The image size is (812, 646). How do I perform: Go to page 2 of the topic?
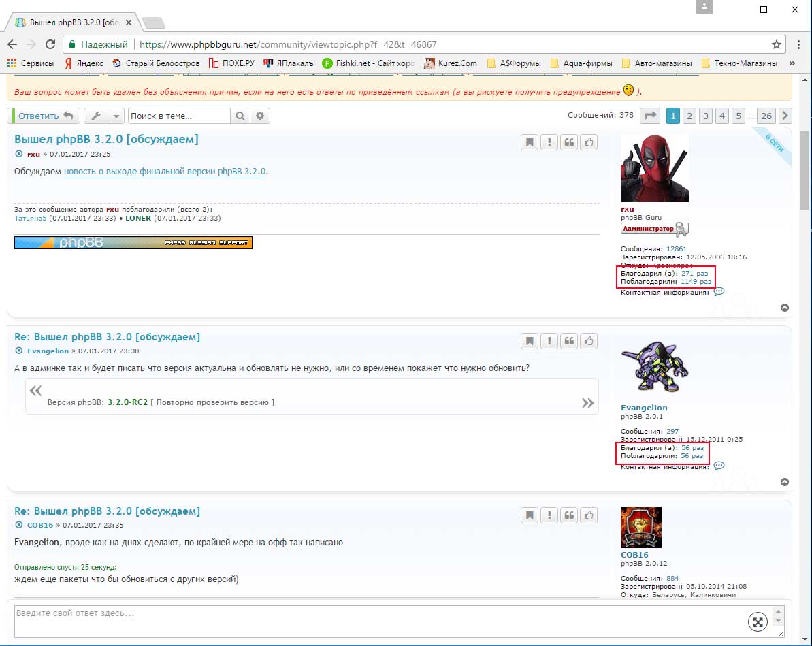[x=689, y=116]
